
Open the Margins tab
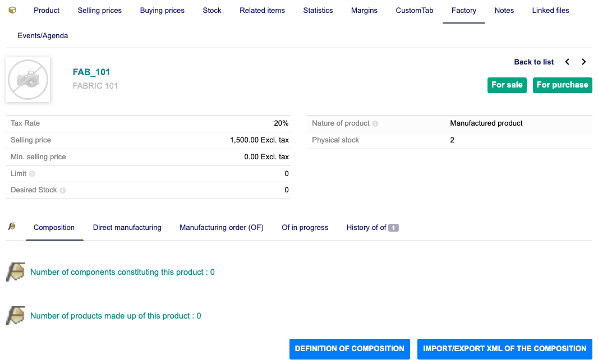click(364, 11)
